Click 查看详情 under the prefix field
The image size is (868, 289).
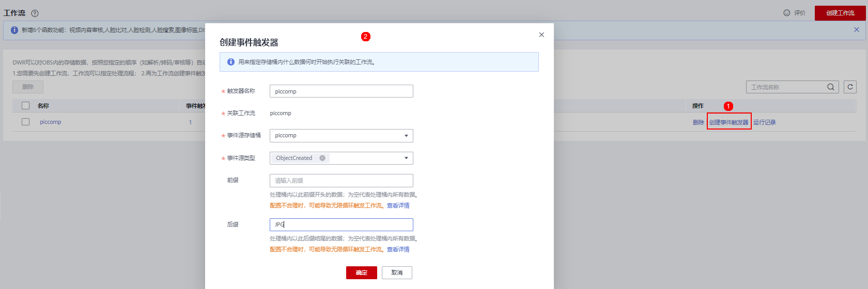coord(398,205)
